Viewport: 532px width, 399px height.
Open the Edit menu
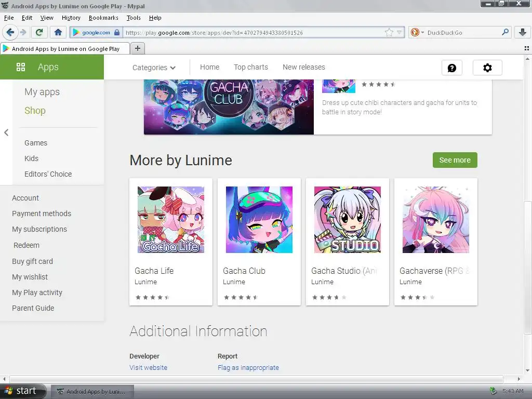(x=27, y=18)
